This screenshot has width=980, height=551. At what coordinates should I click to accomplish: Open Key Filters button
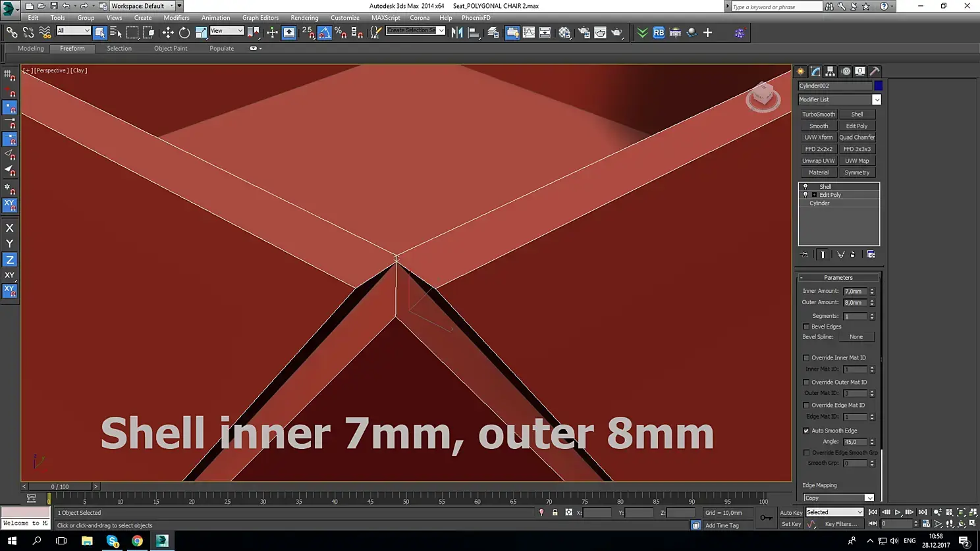(841, 525)
